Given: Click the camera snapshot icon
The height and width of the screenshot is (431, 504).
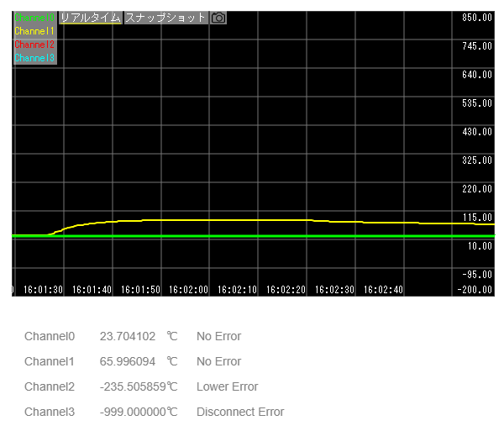Looking at the screenshot, I should pyautogui.click(x=218, y=18).
